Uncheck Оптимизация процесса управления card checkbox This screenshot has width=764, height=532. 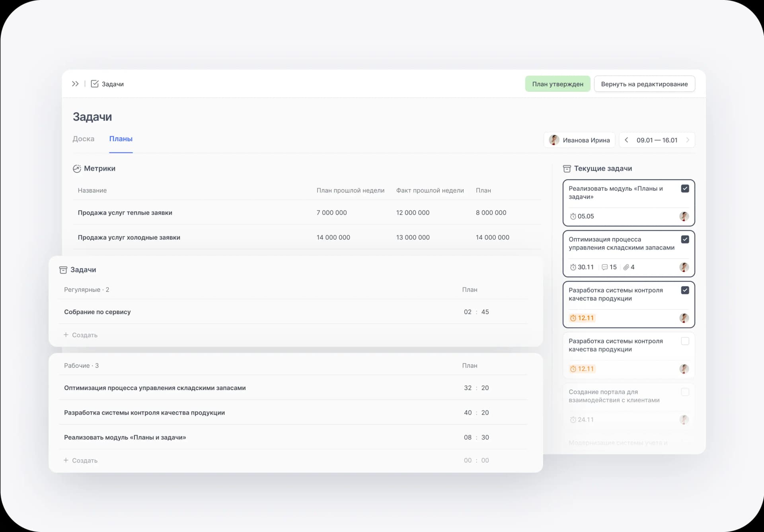[685, 239]
